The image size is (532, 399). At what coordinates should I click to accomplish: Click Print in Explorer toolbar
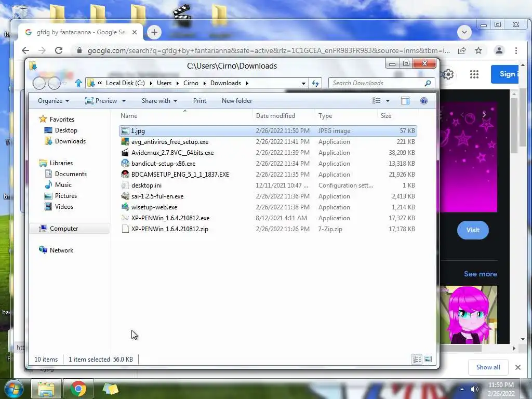[x=199, y=101]
